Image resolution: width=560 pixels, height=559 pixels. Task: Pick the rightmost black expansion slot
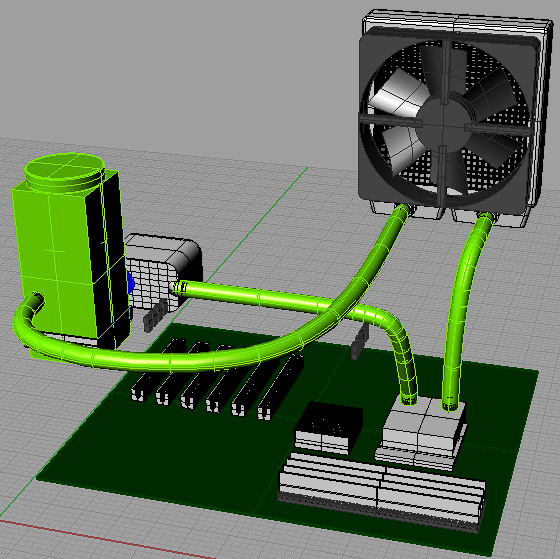(282, 388)
